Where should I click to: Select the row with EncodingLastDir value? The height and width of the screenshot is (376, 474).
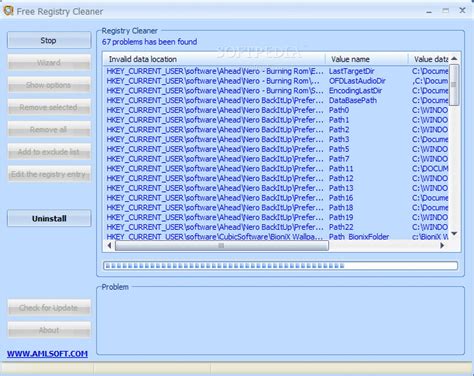click(277, 91)
